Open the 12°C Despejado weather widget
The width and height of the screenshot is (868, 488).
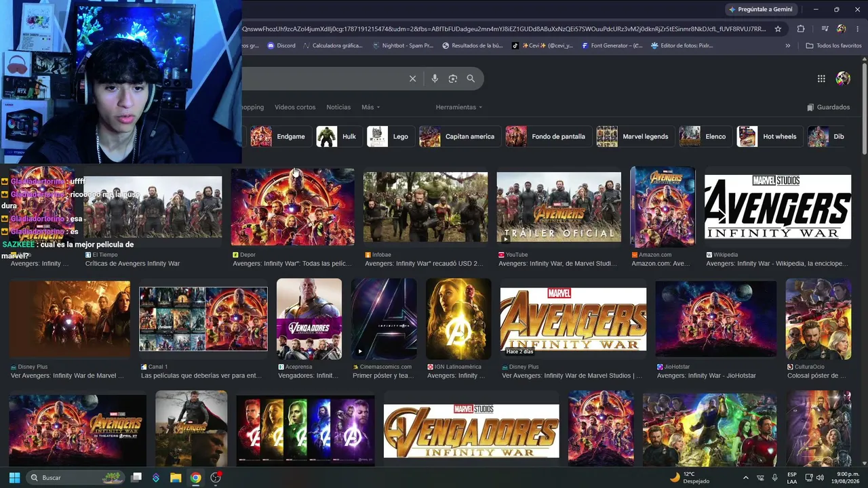(x=690, y=477)
